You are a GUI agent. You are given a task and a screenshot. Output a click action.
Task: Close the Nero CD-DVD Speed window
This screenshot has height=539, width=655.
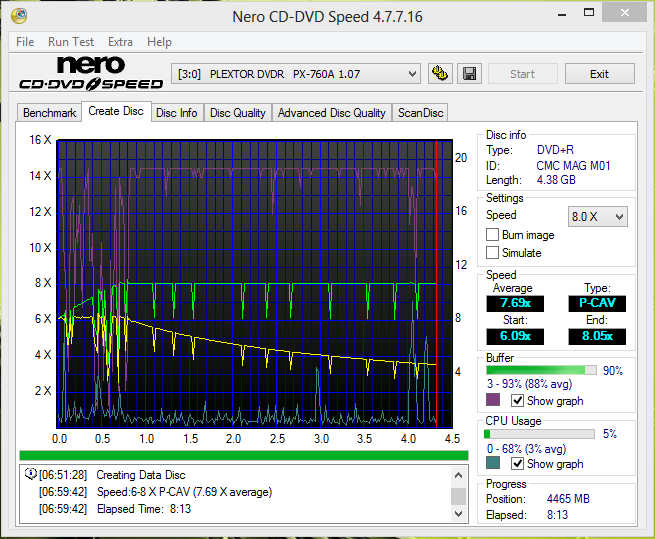pos(625,13)
